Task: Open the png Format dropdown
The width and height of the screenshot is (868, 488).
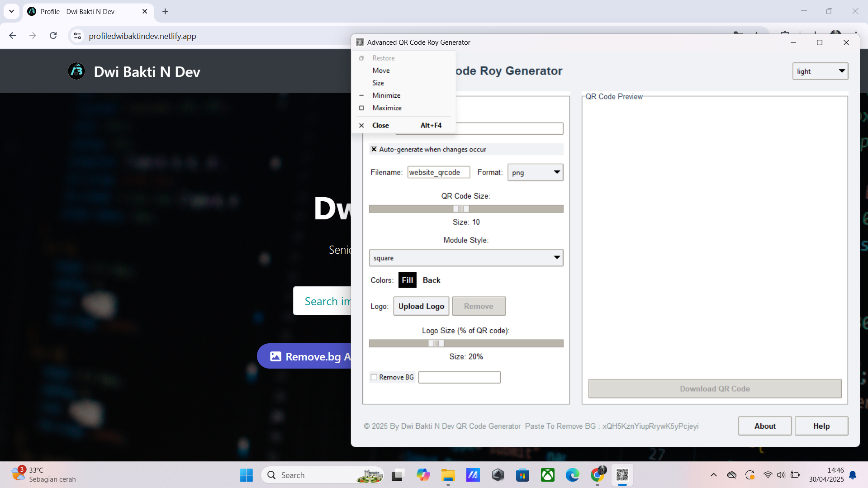Action: [535, 172]
